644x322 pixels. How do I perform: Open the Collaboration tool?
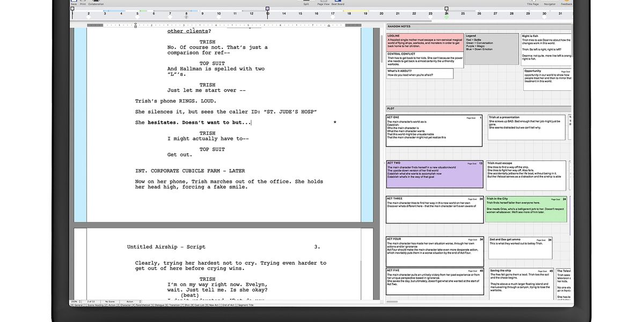pyautogui.click(x=96, y=3)
